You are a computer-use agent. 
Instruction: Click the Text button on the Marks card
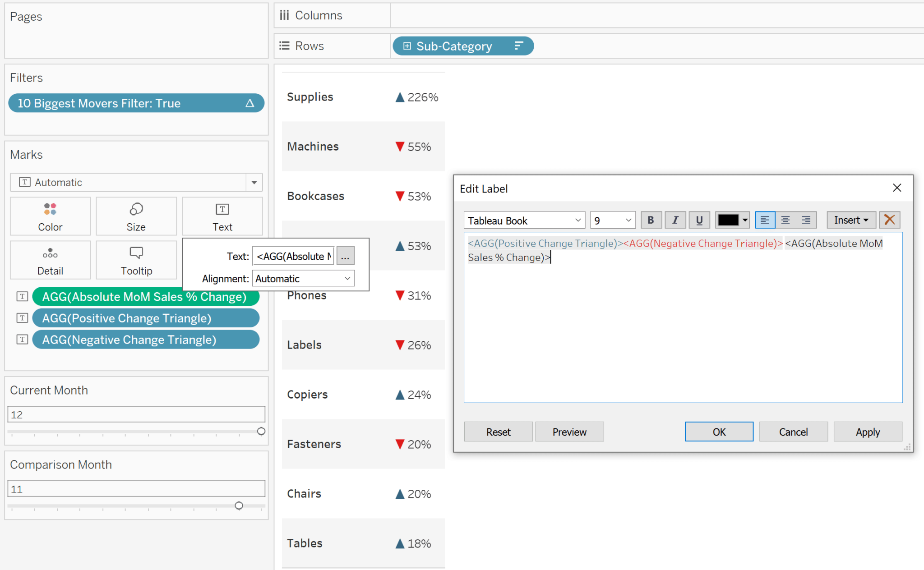pyautogui.click(x=222, y=216)
